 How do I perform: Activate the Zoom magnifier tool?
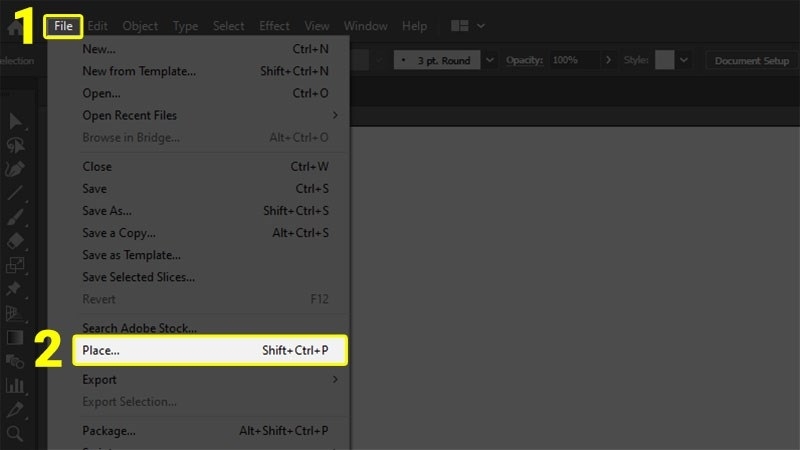tap(15, 433)
